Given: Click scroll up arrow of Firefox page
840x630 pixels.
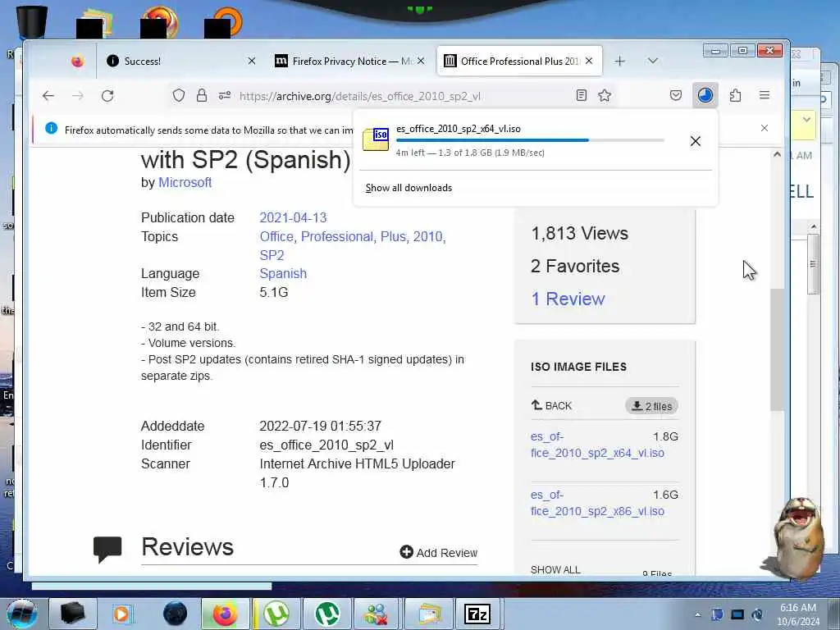Looking at the screenshot, I should pyautogui.click(x=778, y=155).
